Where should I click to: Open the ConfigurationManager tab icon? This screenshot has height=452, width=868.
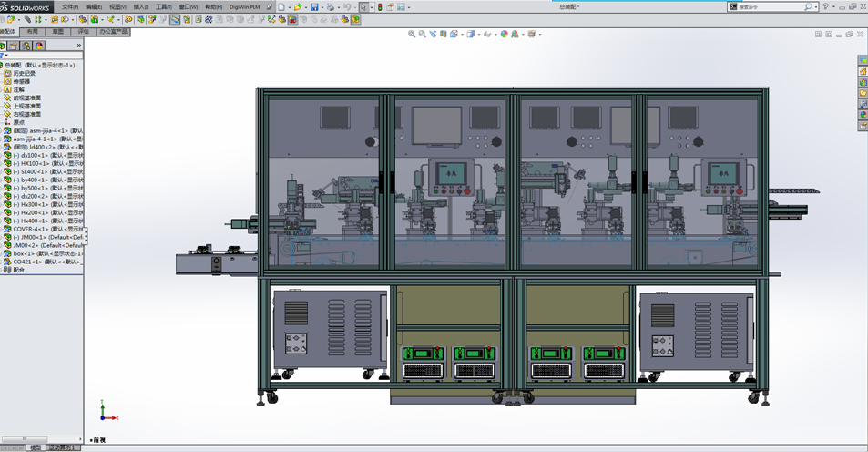26,46
